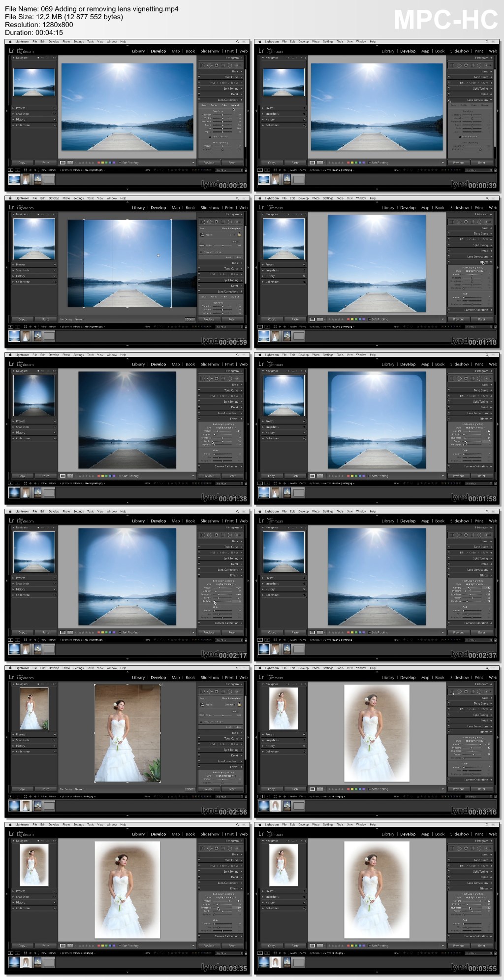The width and height of the screenshot is (504, 980).
Task: Toggle HSL panel switch in 00:00:39 frame
Action: (449, 83)
